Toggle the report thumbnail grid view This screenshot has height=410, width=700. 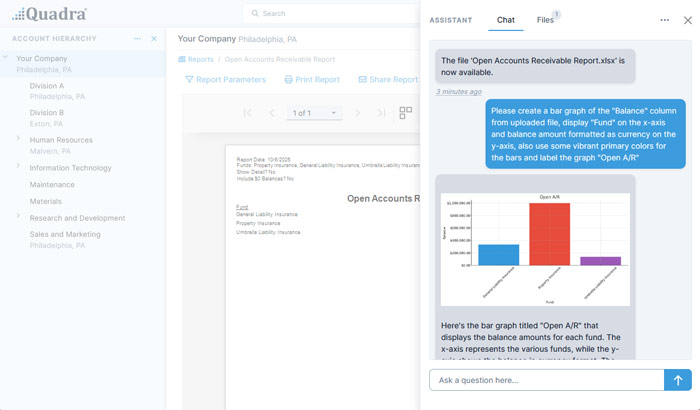pos(405,113)
